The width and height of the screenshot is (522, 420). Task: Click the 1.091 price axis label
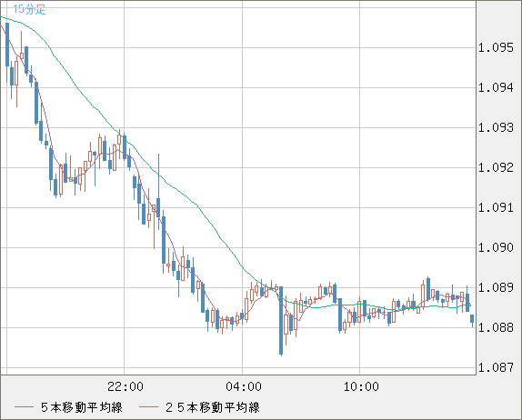[496, 207]
